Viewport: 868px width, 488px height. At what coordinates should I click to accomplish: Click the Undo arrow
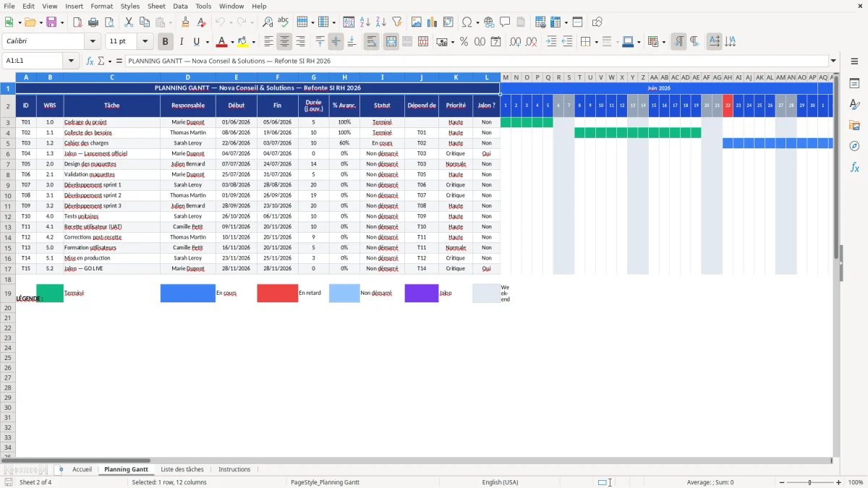221,22
